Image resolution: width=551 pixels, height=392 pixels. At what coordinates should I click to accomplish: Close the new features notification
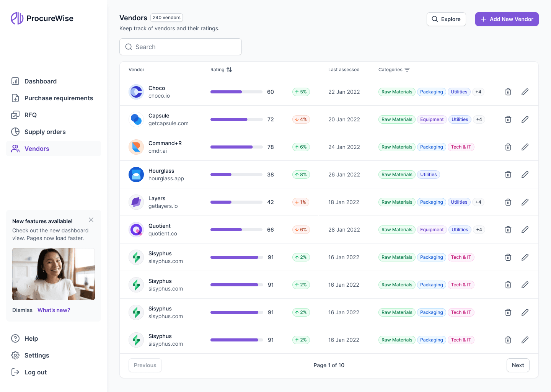click(x=91, y=220)
